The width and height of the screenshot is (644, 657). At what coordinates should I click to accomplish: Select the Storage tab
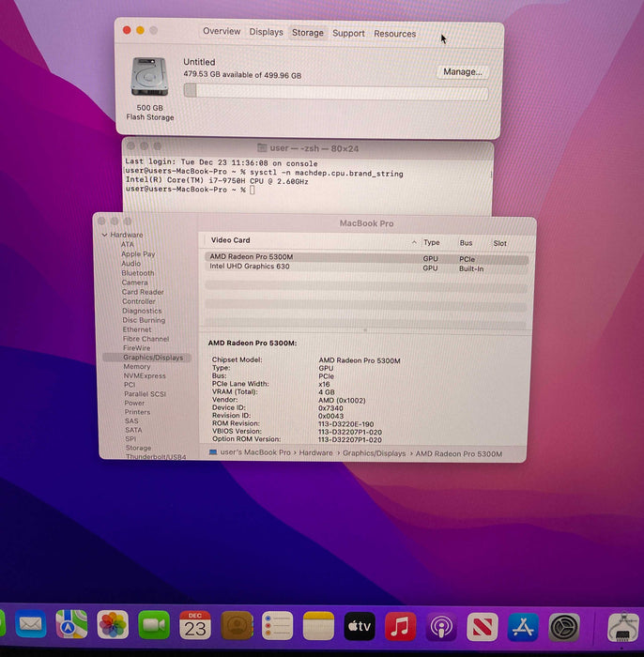pyautogui.click(x=308, y=33)
